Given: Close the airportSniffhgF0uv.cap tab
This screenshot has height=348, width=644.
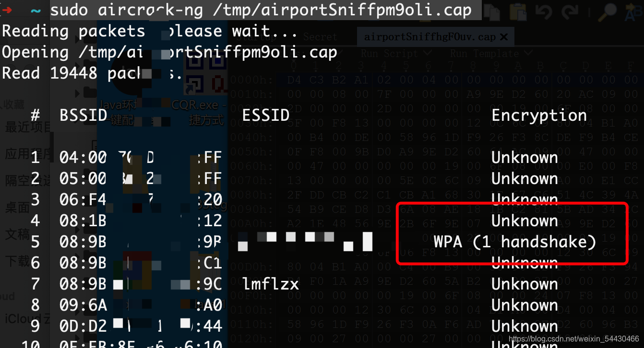Looking at the screenshot, I should (x=503, y=37).
